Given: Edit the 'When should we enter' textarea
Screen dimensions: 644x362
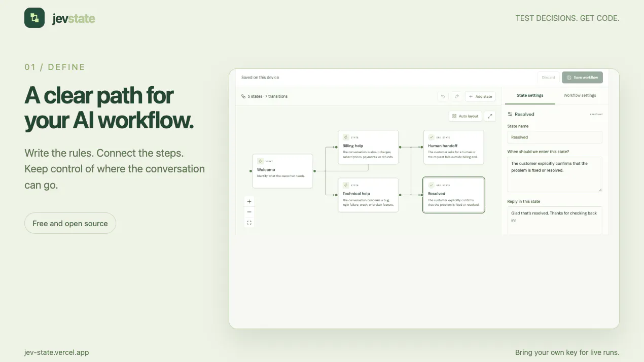Looking at the screenshot, I should coord(555,174).
